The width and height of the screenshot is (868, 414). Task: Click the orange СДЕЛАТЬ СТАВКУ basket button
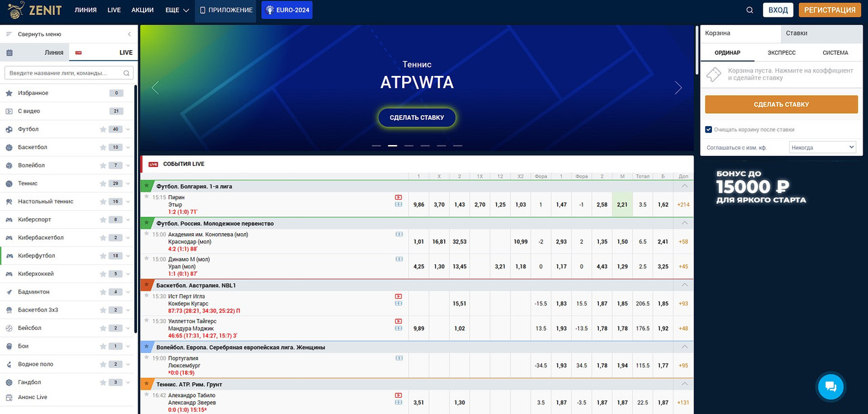[x=781, y=104]
